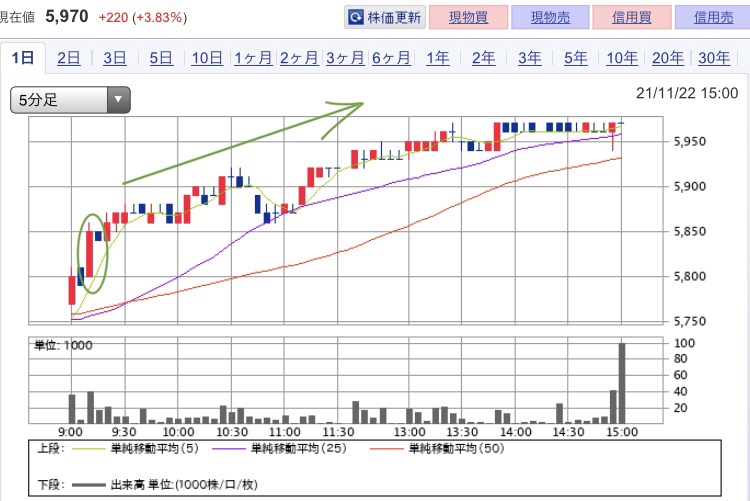
Task: Open the 6ヶ月 chart period
Action: coord(391,58)
